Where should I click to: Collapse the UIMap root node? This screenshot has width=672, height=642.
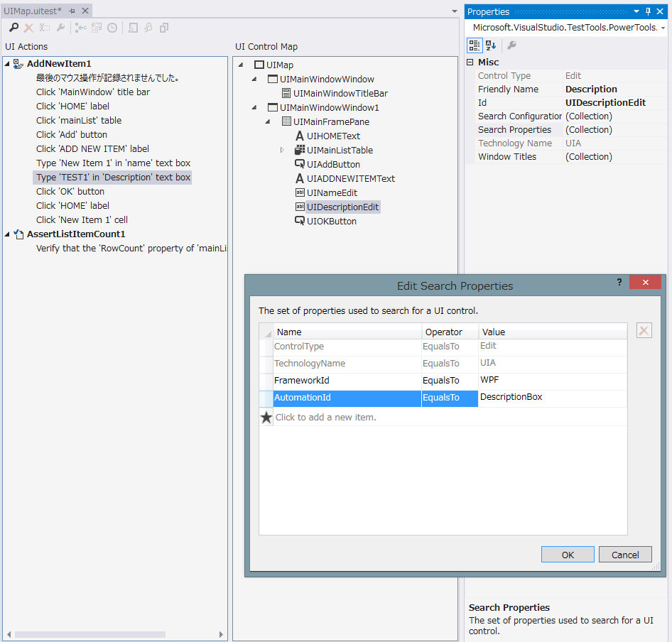(x=241, y=65)
